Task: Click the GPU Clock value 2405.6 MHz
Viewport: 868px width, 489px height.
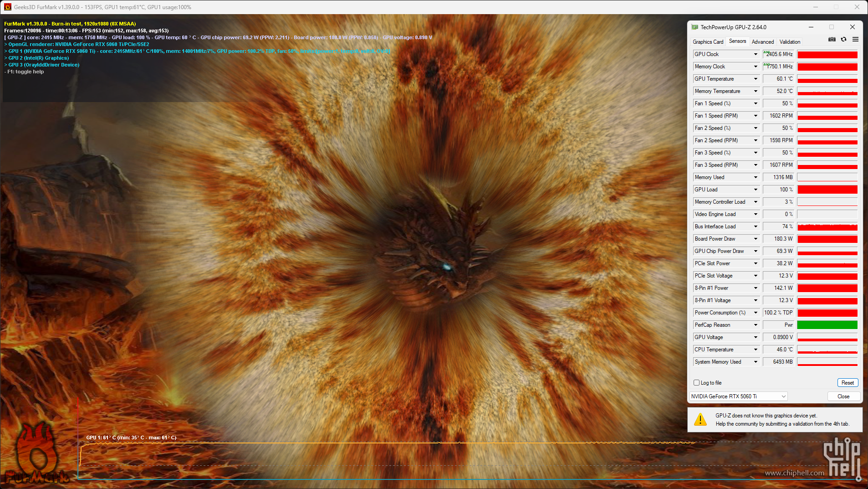Action: (x=779, y=54)
